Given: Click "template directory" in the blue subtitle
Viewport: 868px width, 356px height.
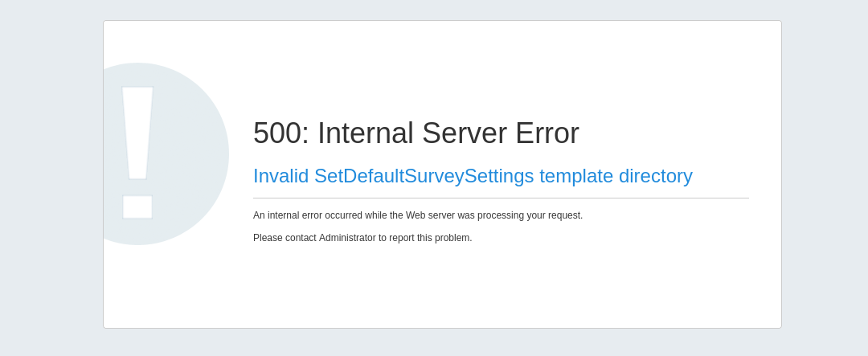Looking at the screenshot, I should pyautogui.click(x=616, y=176).
